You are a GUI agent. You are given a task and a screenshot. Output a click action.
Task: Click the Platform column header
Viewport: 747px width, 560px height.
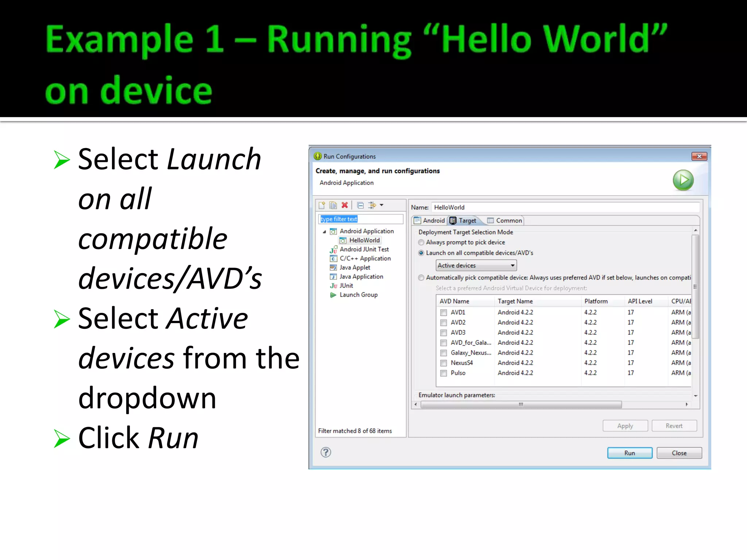click(602, 302)
